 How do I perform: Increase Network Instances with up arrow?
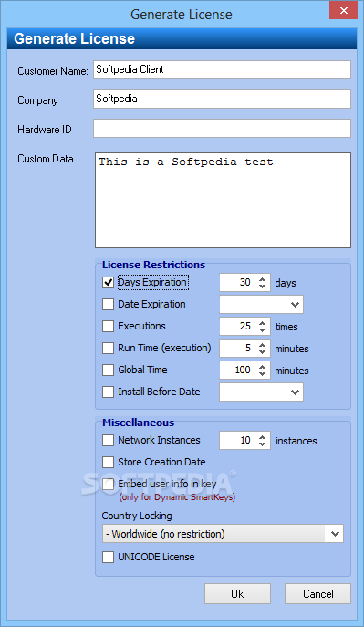point(262,436)
